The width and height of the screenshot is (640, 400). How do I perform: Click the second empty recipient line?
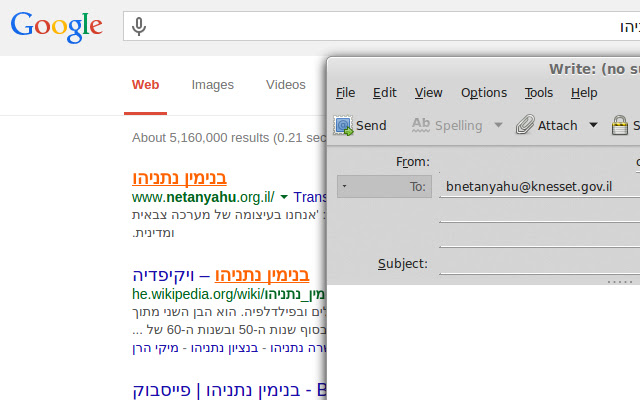(x=540, y=213)
